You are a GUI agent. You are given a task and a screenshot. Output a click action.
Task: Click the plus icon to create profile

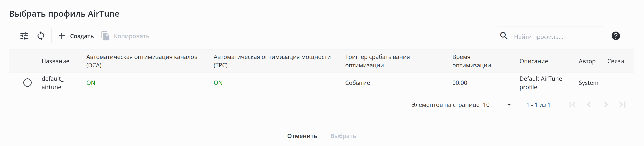pos(61,36)
